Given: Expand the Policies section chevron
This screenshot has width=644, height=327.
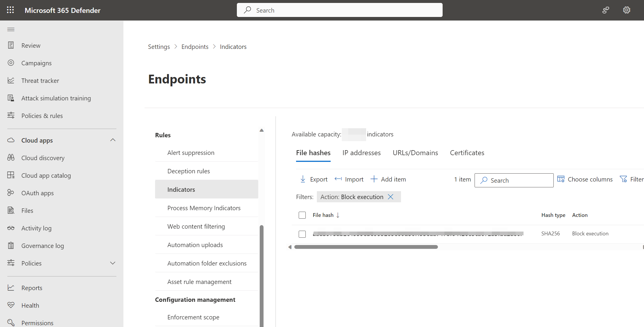Looking at the screenshot, I should pyautogui.click(x=113, y=263).
